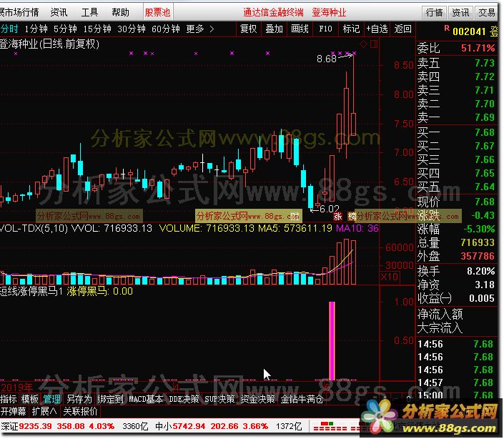Screen dimensions: 504x439
Task: Click the 2019年 date axis label
Action: (16, 388)
